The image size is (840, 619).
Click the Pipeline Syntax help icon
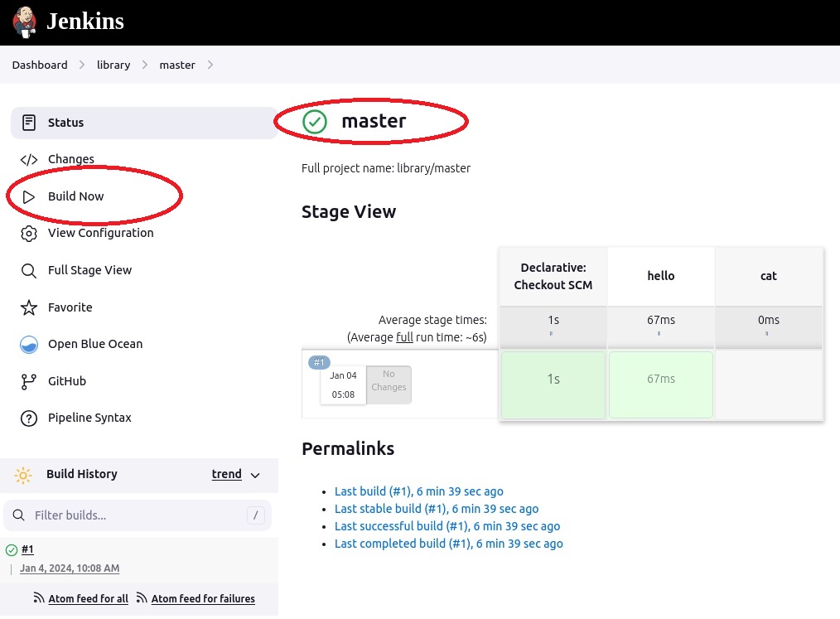click(29, 418)
